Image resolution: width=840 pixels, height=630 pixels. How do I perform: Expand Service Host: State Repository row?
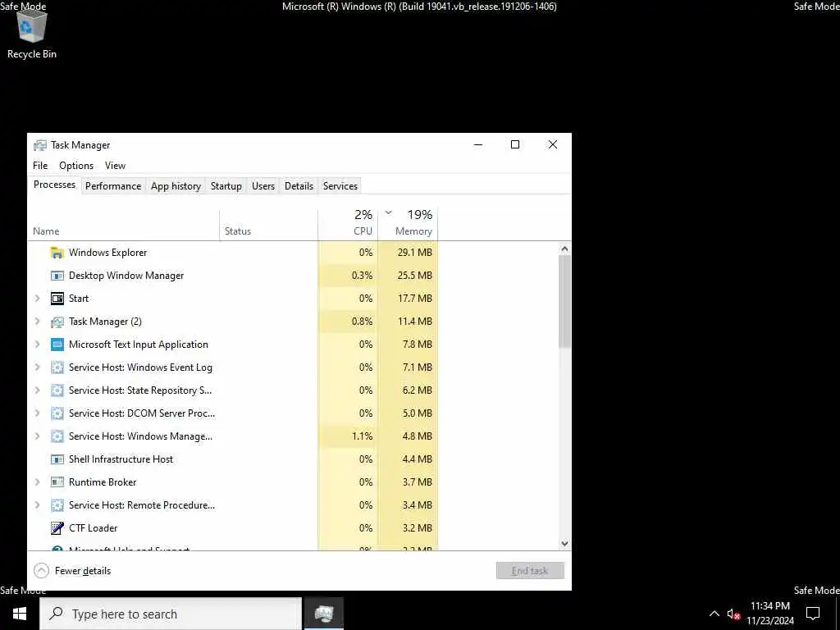[38, 390]
